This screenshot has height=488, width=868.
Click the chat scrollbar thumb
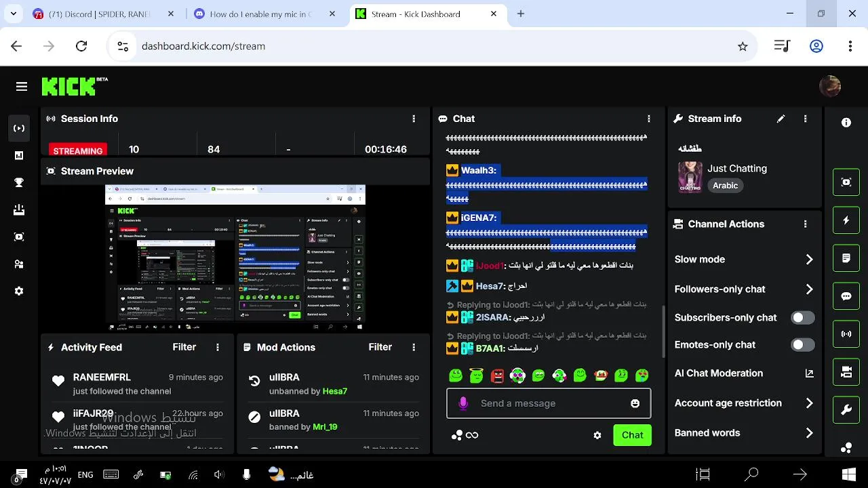pyautogui.click(x=664, y=331)
